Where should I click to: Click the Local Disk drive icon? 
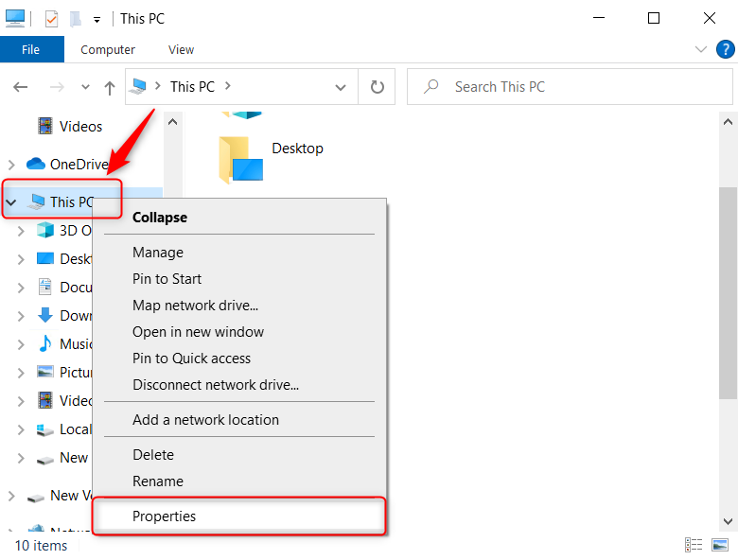pos(45,429)
